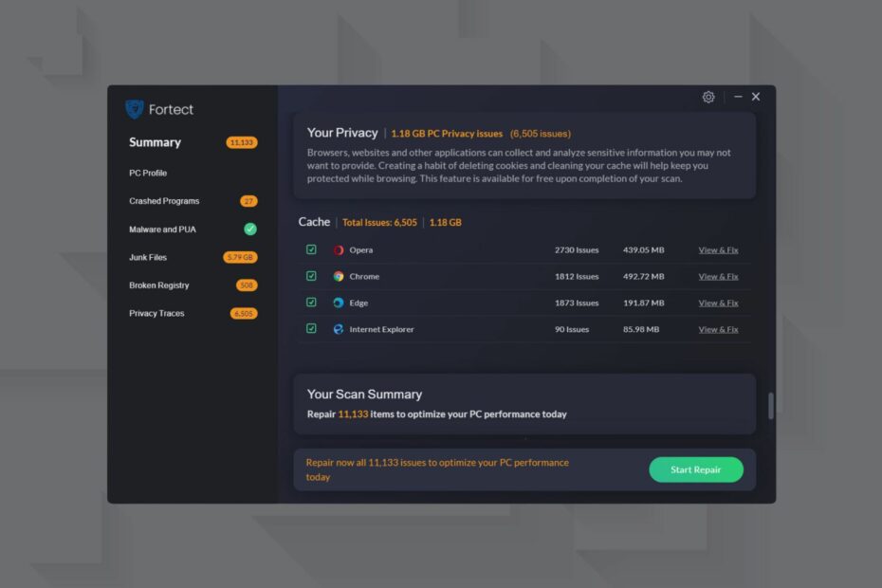
Task: Click the Opera browser icon
Action: [338, 249]
